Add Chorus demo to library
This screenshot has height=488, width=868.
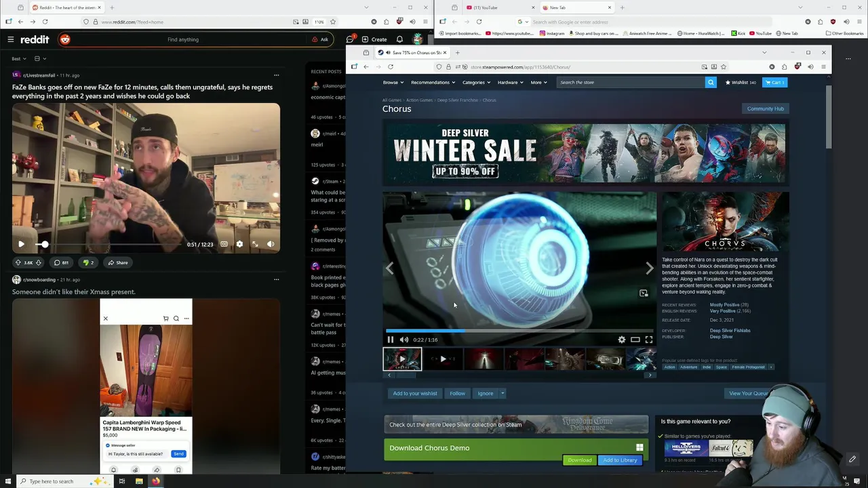620,460
